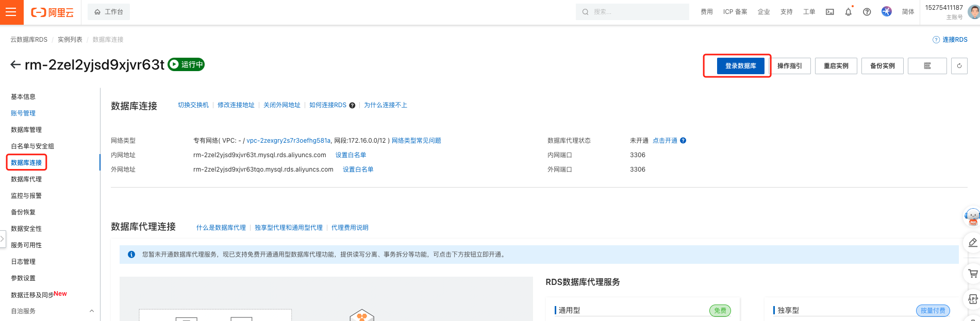Select 数据库管理 in sidebar
980x321 pixels.
26,130
